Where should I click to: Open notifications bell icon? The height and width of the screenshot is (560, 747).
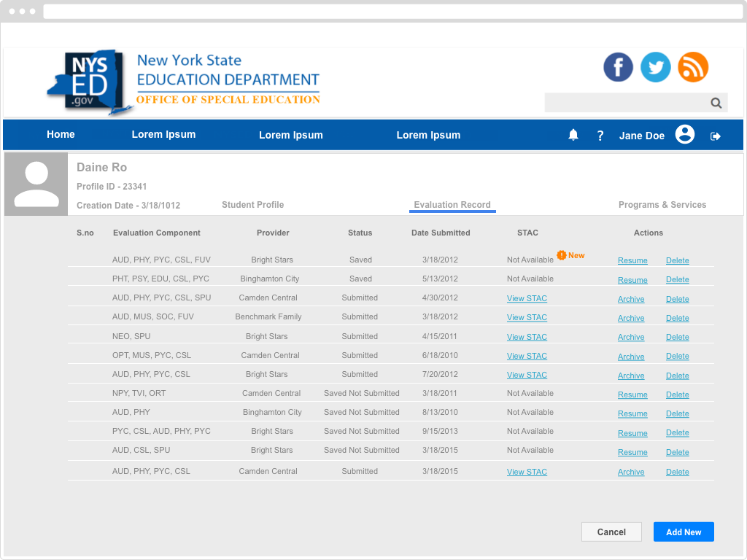click(x=573, y=135)
